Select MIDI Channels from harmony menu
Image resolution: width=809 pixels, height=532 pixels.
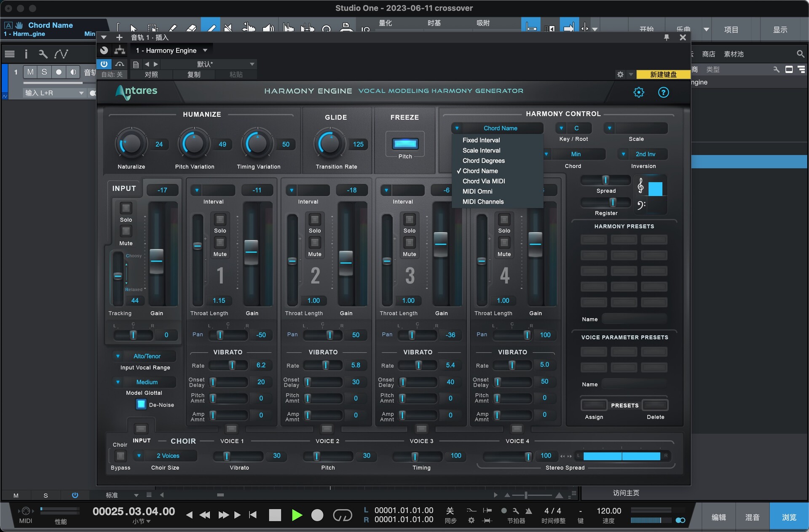click(483, 202)
